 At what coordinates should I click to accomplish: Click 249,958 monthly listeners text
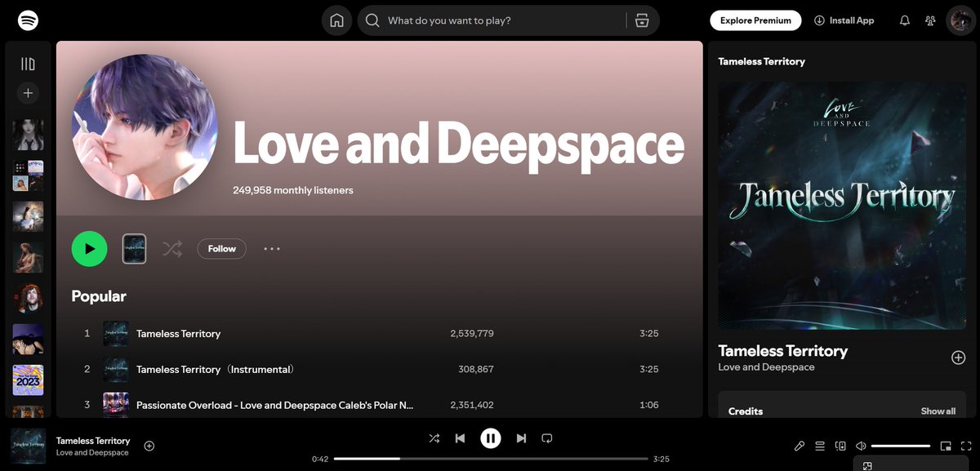coord(293,190)
